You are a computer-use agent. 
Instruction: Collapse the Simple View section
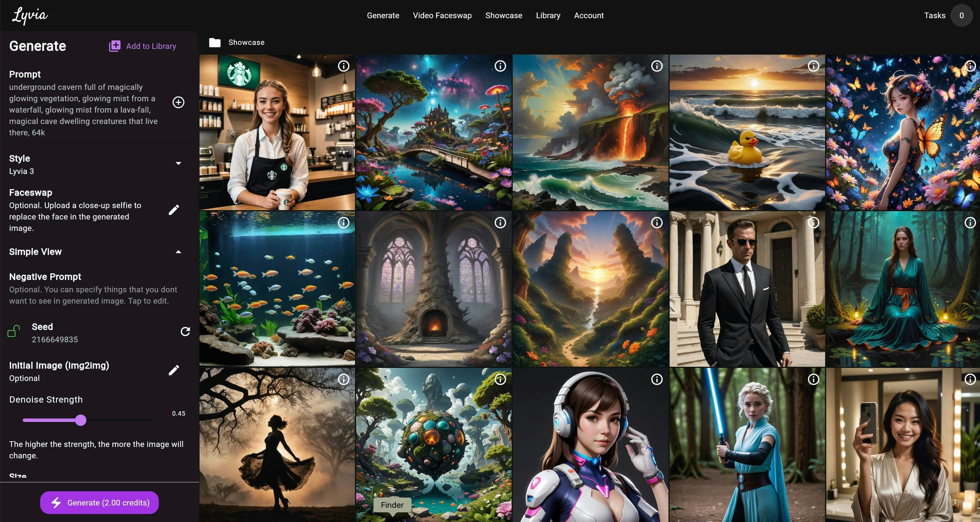pyautogui.click(x=178, y=252)
